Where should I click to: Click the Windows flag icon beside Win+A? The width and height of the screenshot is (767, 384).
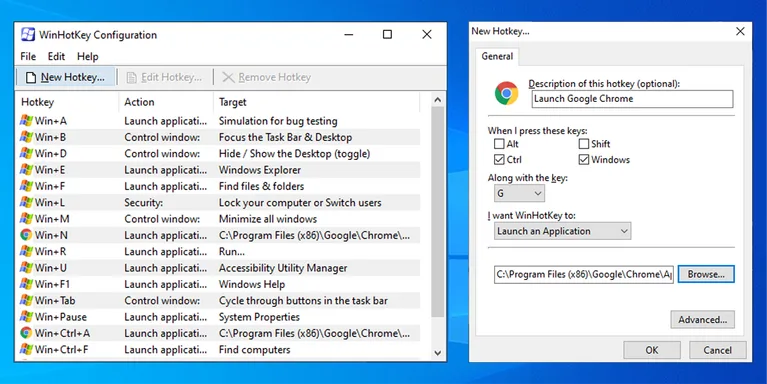pyautogui.click(x=26, y=121)
